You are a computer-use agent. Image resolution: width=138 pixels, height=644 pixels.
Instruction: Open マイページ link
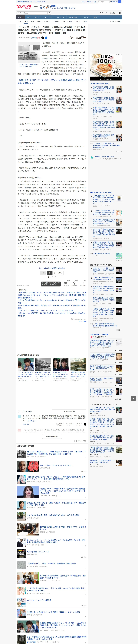pyautogui.click(x=103, y=13)
